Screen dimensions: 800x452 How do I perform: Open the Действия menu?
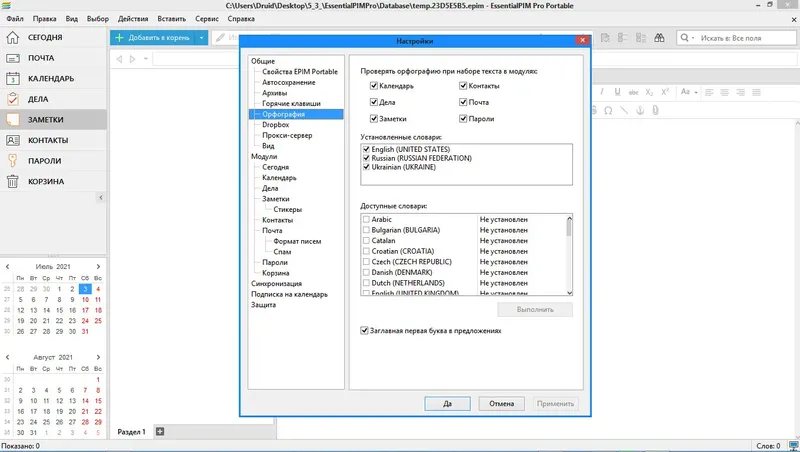click(x=133, y=19)
